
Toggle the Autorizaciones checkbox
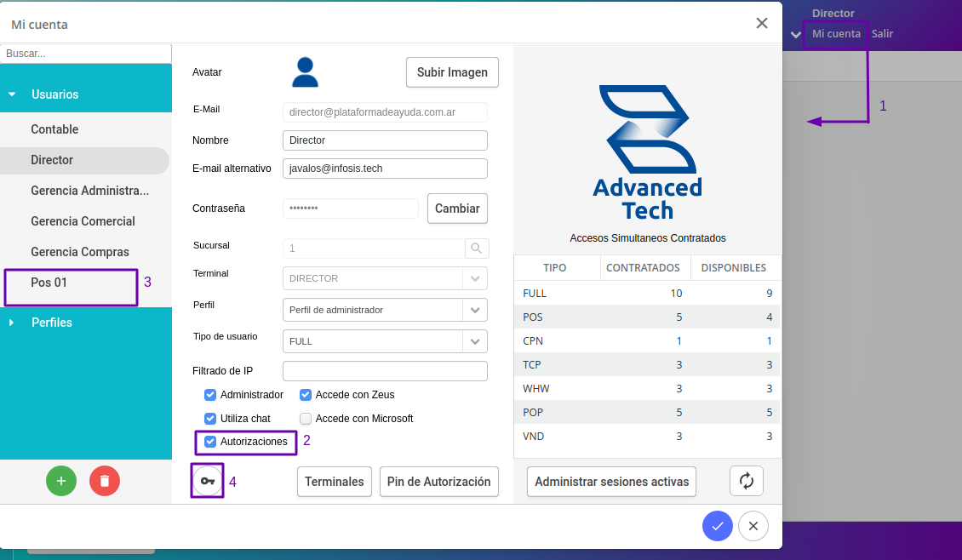[x=209, y=442]
